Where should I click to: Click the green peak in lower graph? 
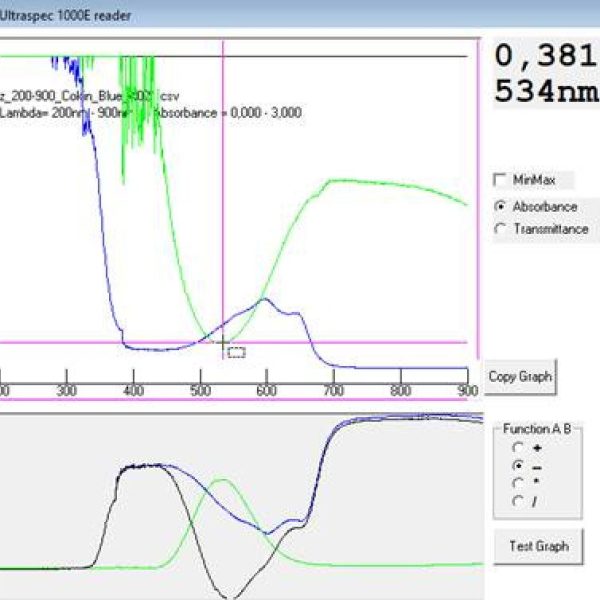222,479
